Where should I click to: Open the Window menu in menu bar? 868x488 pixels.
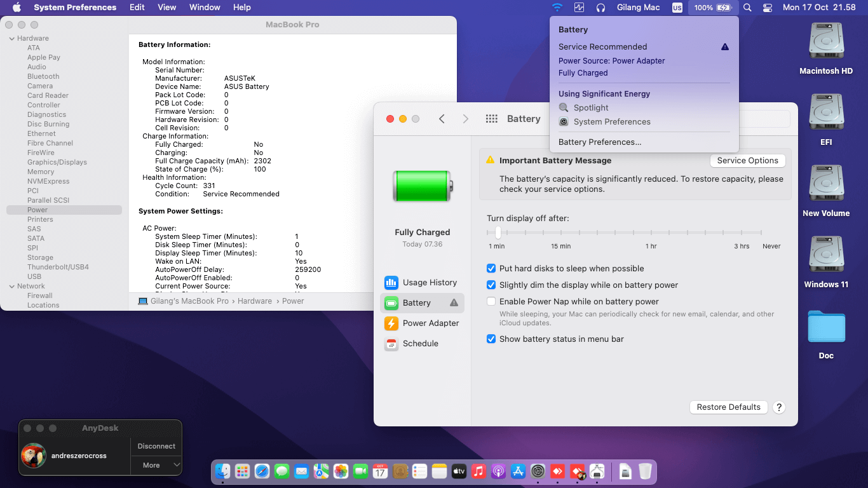point(205,8)
